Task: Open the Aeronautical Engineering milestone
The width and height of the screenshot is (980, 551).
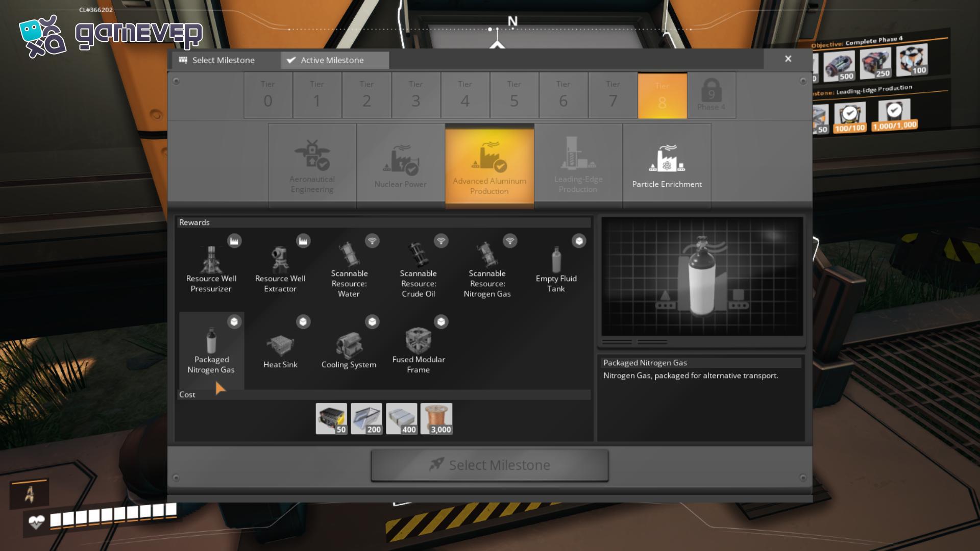Action: 312,166
